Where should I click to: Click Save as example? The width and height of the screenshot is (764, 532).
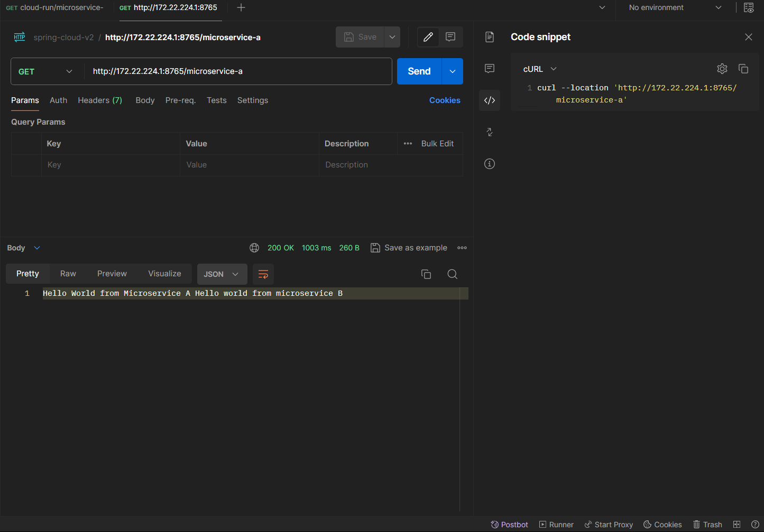click(409, 248)
